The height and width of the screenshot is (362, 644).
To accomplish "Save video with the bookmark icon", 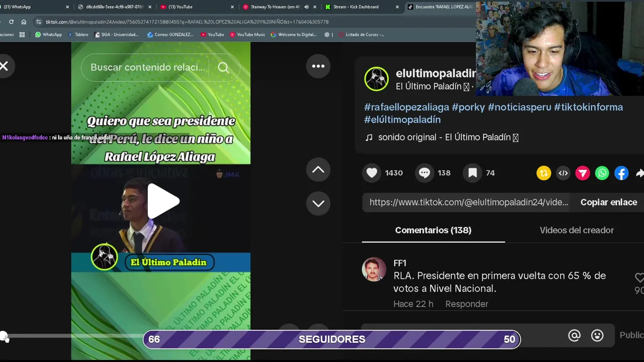I will pyautogui.click(x=472, y=173).
